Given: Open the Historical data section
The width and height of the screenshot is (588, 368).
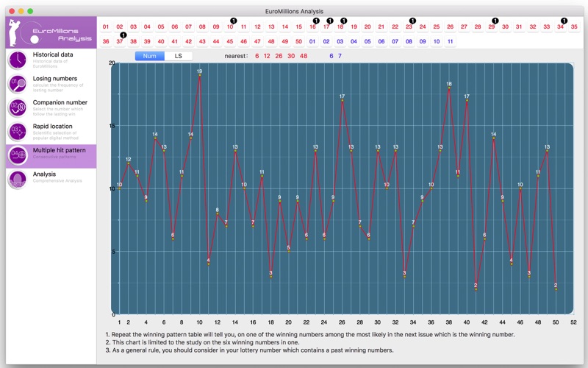Looking at the screenshot, I should tap(51, 60).
